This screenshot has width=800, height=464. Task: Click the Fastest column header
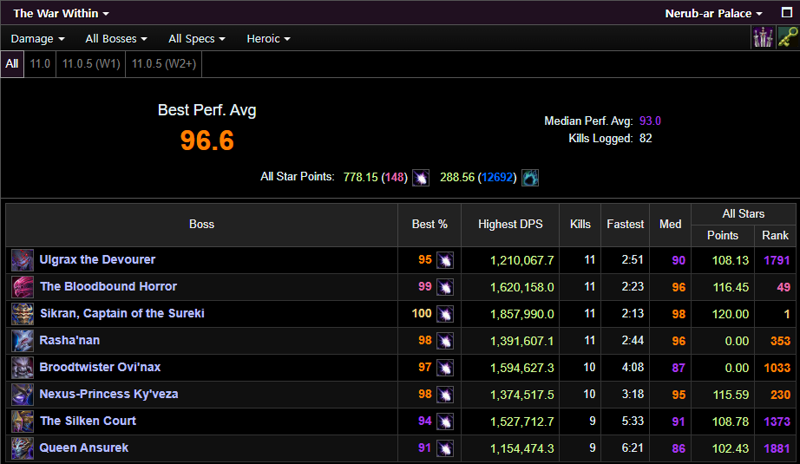pyautogui.click(x=625, y=224)
